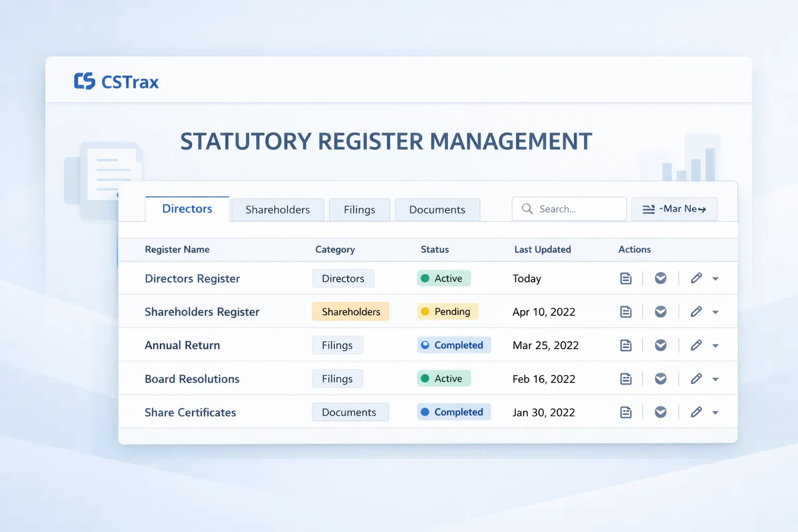Screen dimensions: 798x532
Task: Open the Share Certificates link
Action: click(x=190, y=413)
